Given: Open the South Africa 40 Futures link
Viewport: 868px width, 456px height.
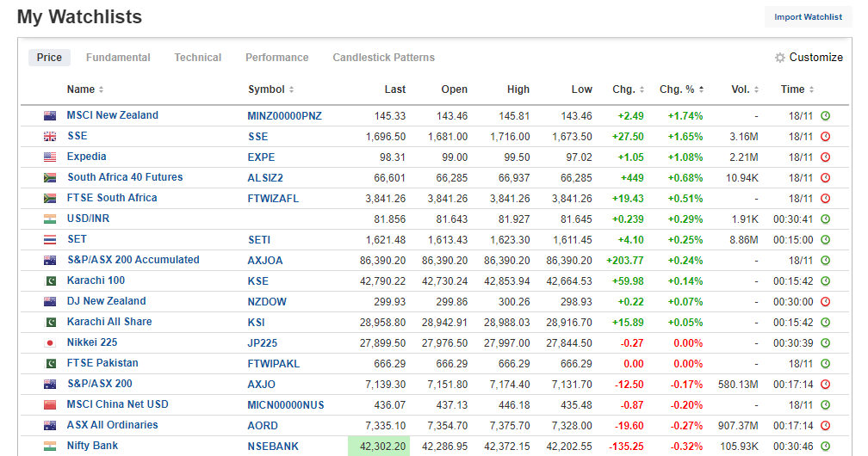Looking at the screenshot, I should pos(125,177).
